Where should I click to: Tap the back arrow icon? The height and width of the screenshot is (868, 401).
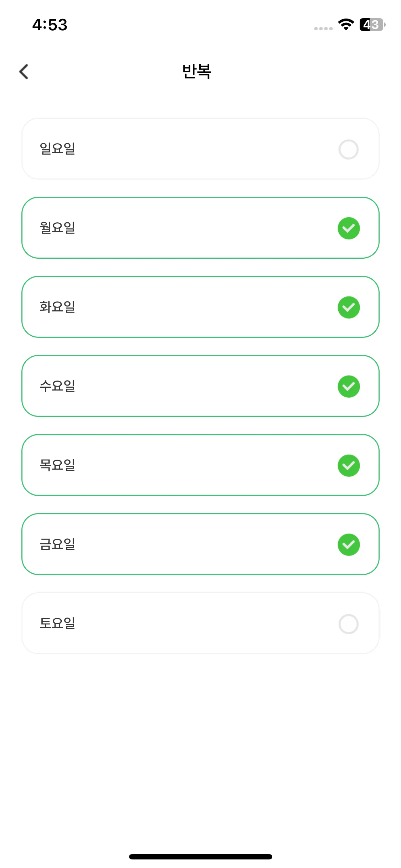click(24, 72)
